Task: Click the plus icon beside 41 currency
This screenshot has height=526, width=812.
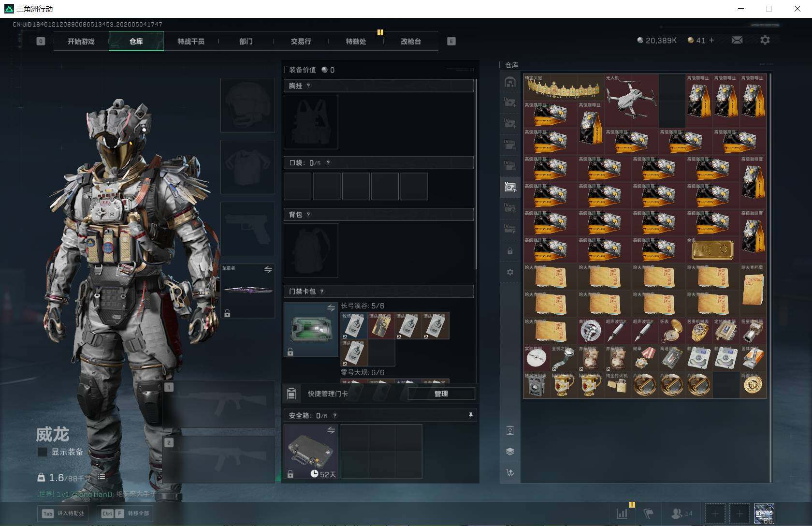Action: (711, 40)
